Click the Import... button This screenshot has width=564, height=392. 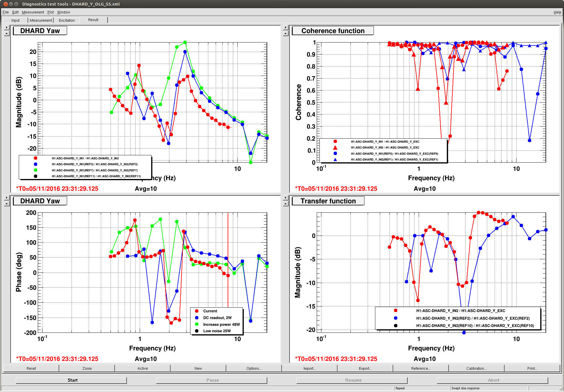point(309,369)
